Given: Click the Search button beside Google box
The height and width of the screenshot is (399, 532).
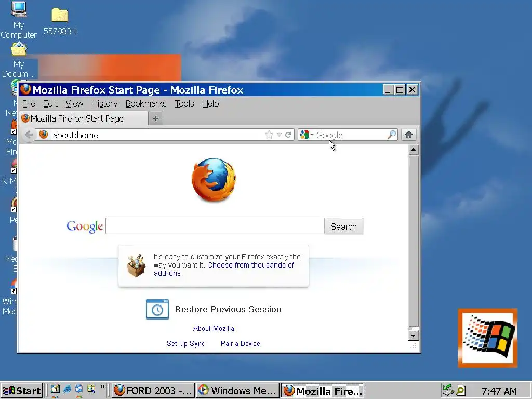Looking at the screenshot, I should click(x=343, y=227).
